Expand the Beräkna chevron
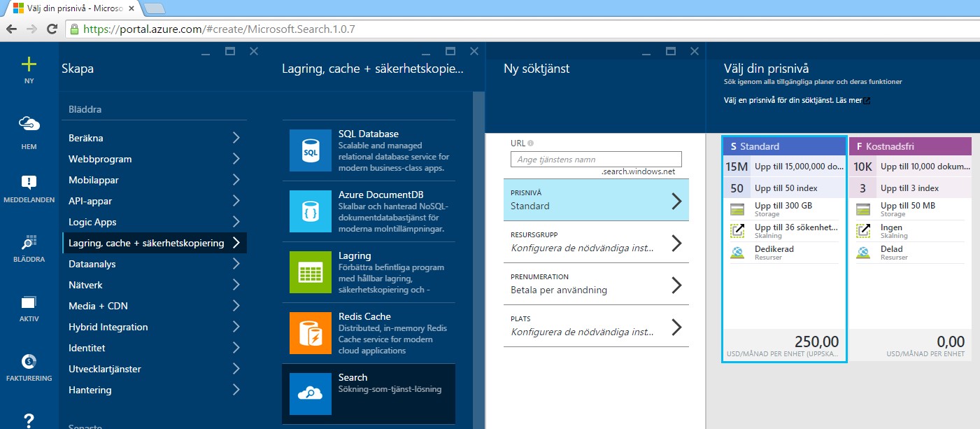Screen dimensions: 980x429 point(236,138)
